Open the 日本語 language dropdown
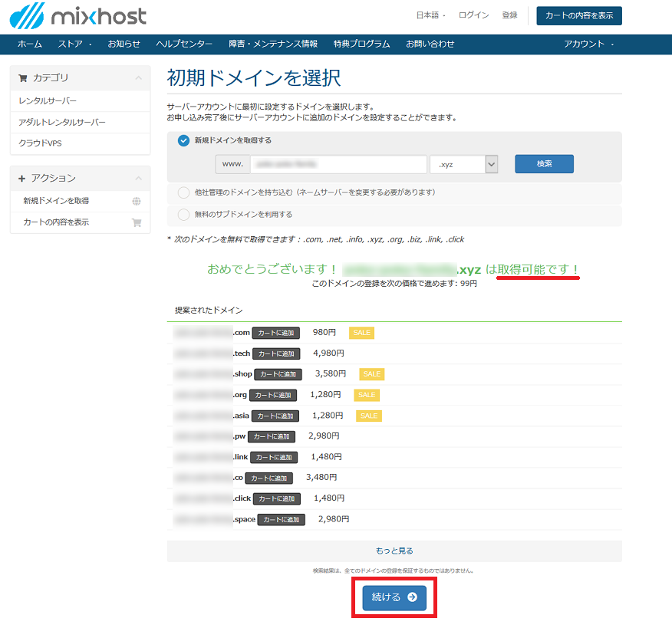This screenshot has height=628, width=672. (x=430, y=15)
